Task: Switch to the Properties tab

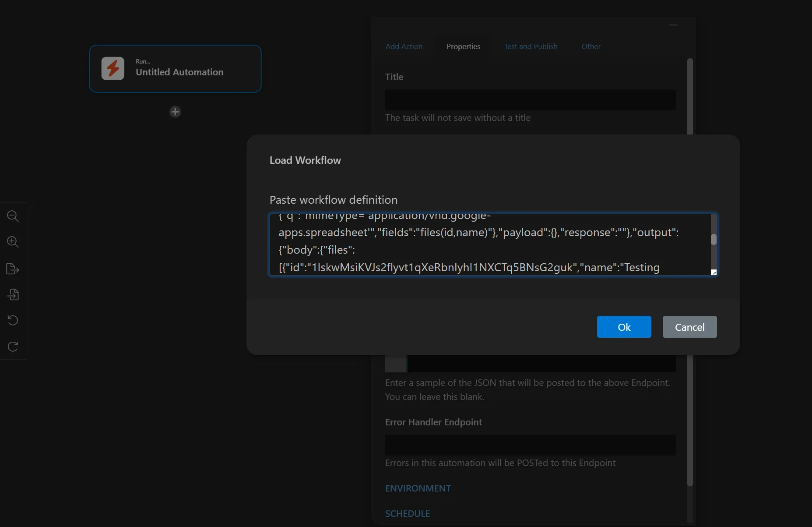Action: click(x=463, y=46)
